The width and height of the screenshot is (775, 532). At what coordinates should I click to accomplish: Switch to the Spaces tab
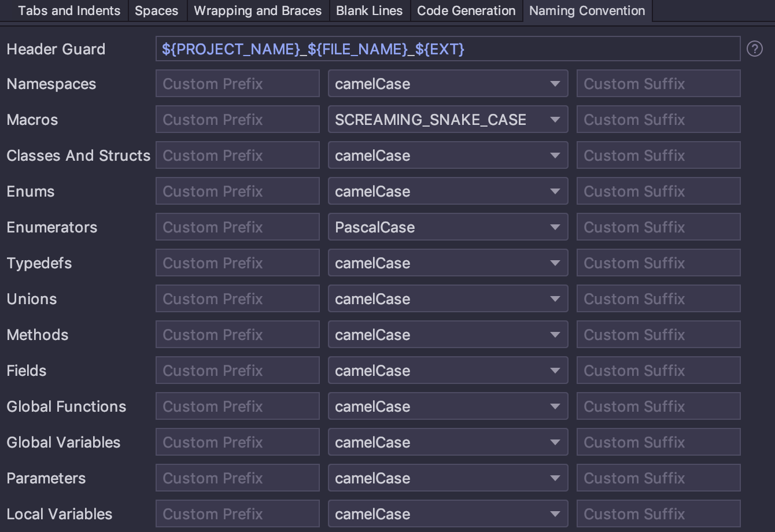click(x=157, y=10)
